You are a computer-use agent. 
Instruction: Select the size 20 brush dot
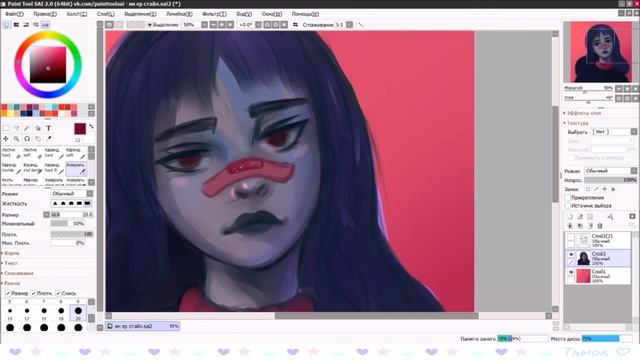78,311
